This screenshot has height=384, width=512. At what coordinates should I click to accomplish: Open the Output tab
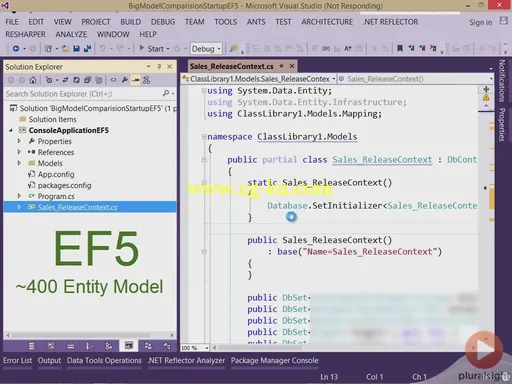[49, 361]
